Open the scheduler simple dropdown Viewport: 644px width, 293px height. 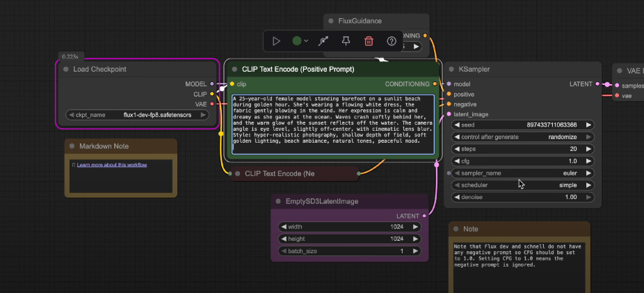pos(523,185)
